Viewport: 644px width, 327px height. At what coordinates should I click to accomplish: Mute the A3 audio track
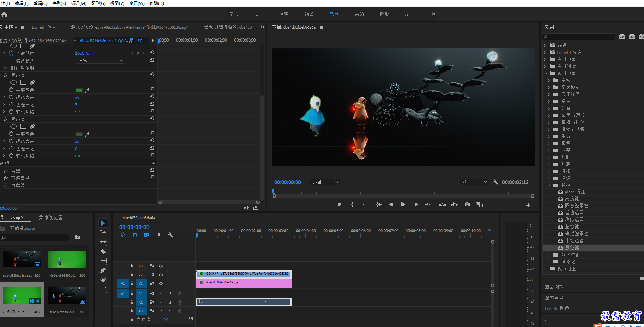tap(161, 311)
